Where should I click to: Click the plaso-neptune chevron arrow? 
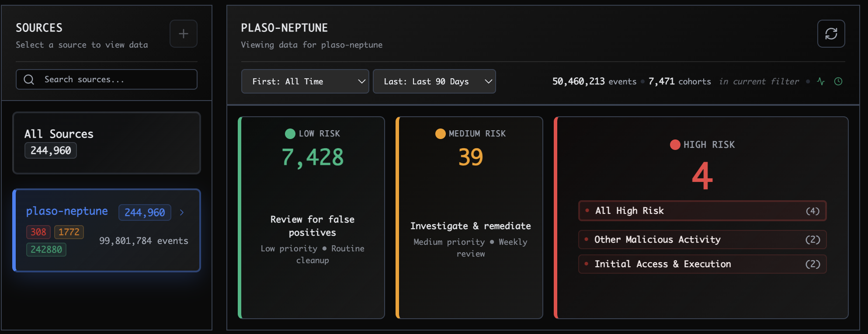click(x=182, y=212)
